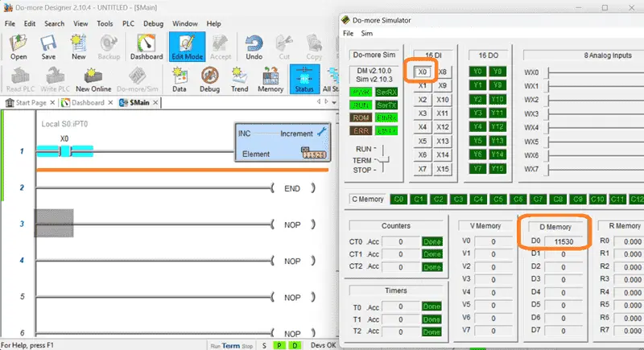Open the Edit menu
This screenshot has width=644, height=350.
(30, 23)
